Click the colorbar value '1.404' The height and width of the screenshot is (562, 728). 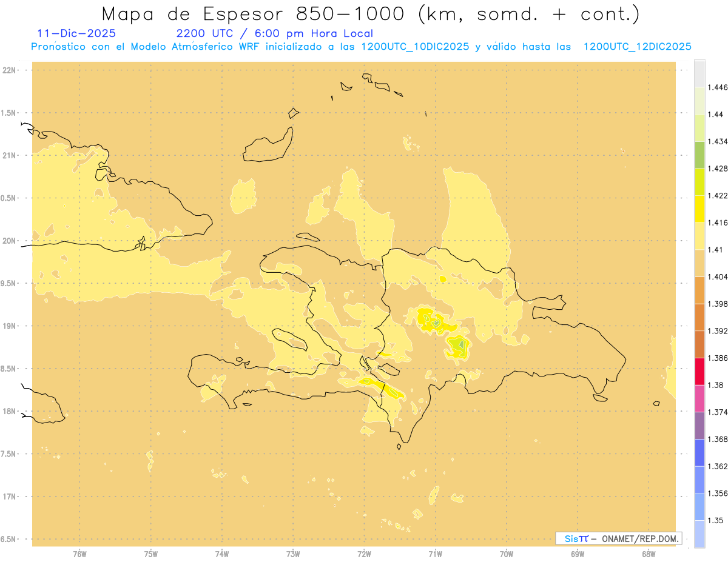coord(717,276)
